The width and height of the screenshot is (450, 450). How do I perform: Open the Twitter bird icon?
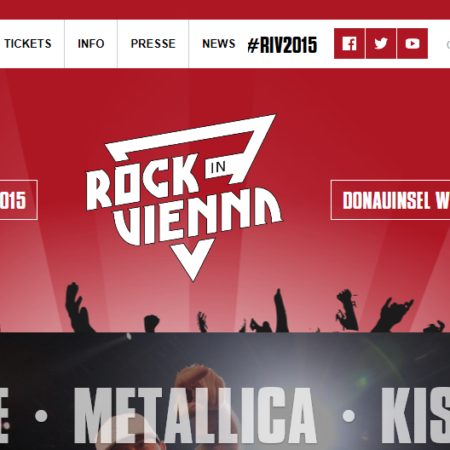[381, 44]
